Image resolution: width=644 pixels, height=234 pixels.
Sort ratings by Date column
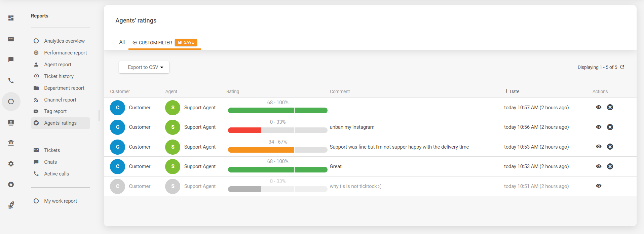pos(514,91)
